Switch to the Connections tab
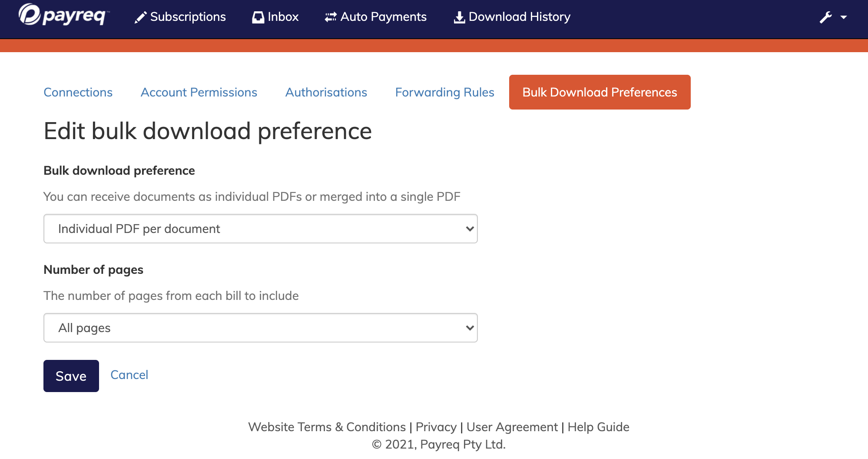This screenshot has width=868, height=459. [x=78, y=92]
